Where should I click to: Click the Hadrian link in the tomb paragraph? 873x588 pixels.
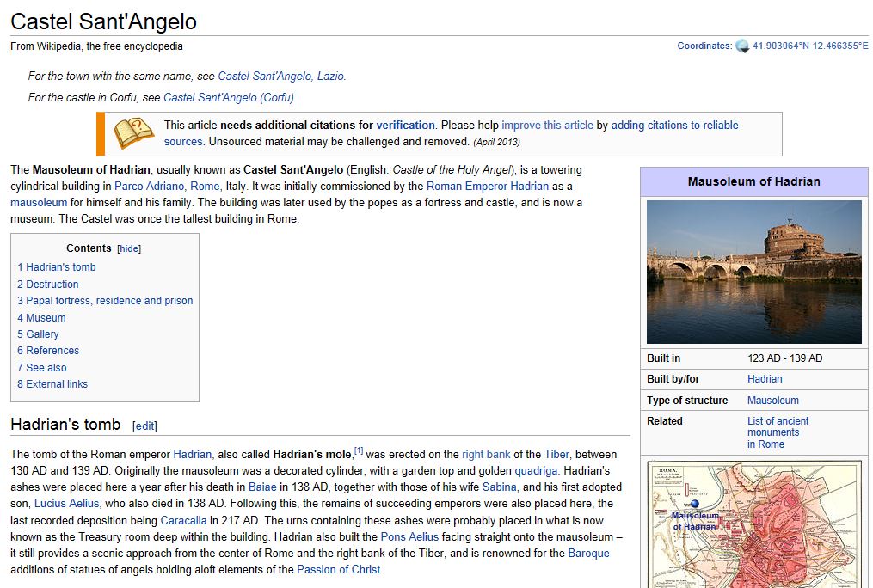pyautogui.click(x=193, y=455)
